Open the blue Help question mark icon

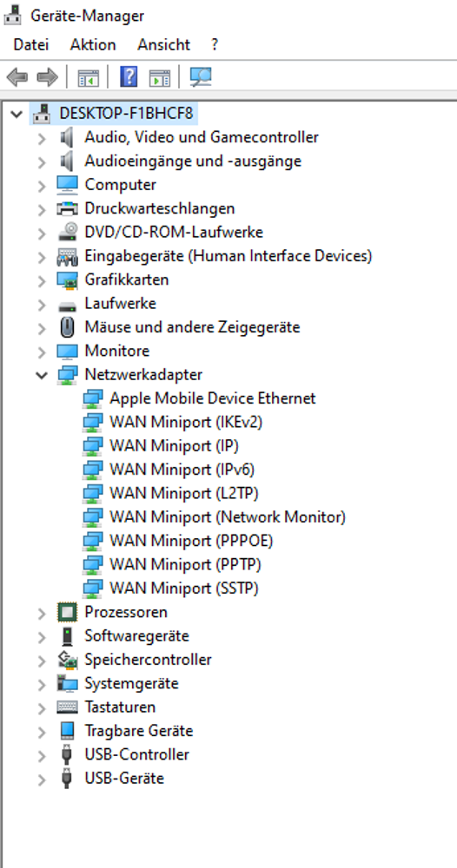(x=129, y=77)
